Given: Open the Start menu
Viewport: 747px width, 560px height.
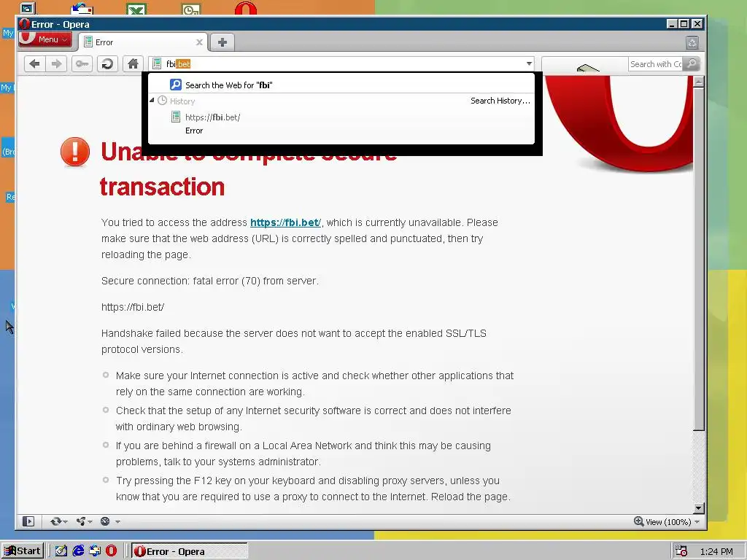Looking at the screenshot, I should (23, 551).
